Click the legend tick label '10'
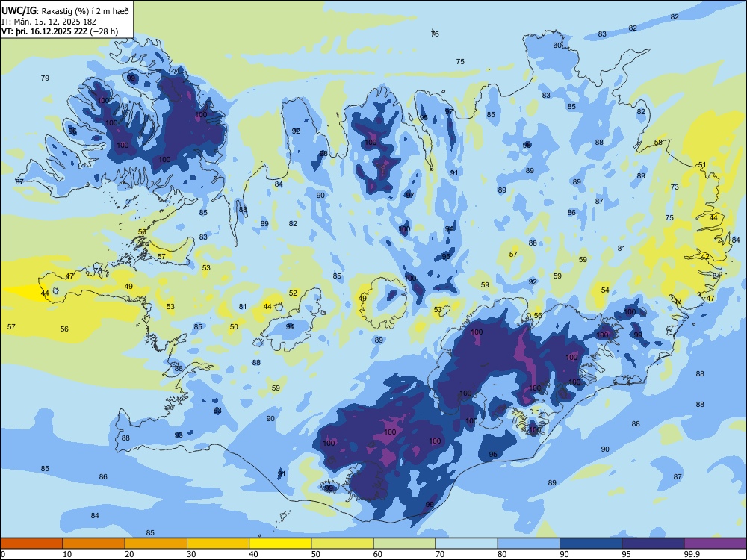 (x=67, y=554)
